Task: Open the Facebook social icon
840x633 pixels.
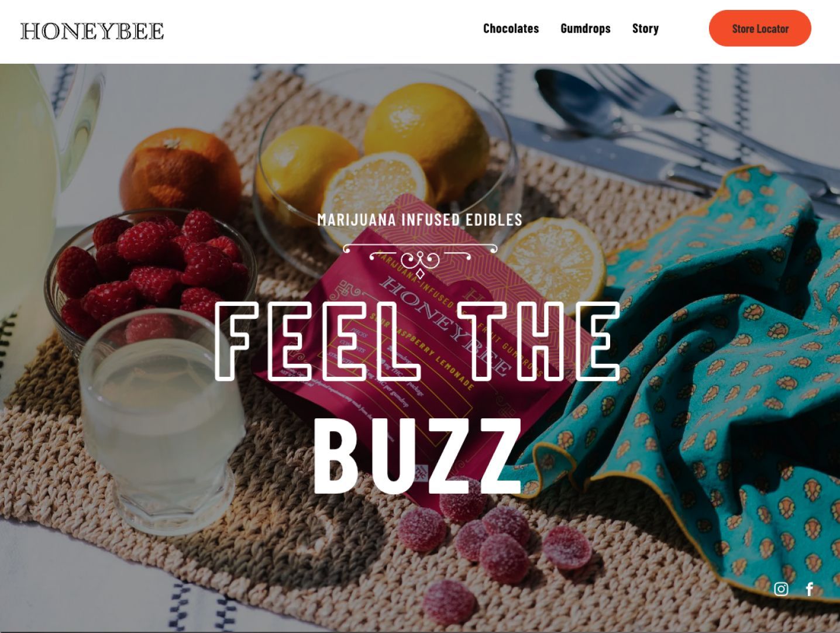Action: pos(810,589)
